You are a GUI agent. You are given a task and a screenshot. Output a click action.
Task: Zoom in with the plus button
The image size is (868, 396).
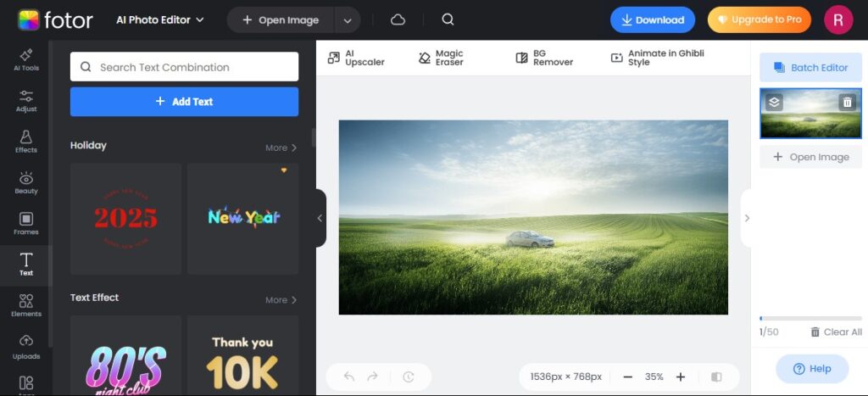coord(681,376)
